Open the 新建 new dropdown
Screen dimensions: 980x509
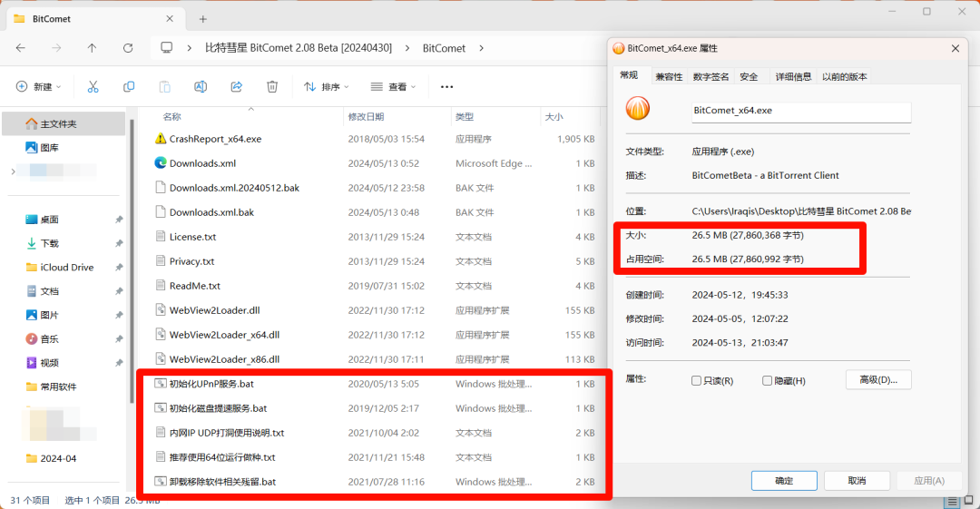(x=39, y=87)
